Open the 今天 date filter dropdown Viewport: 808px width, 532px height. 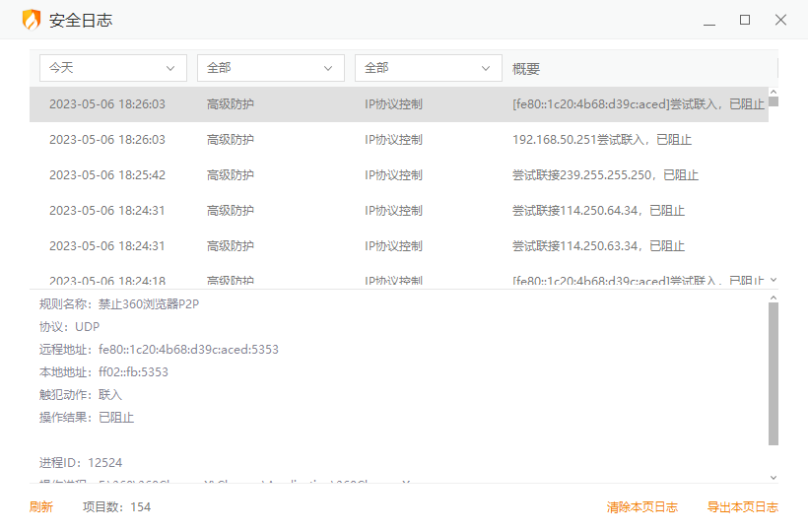113,68
